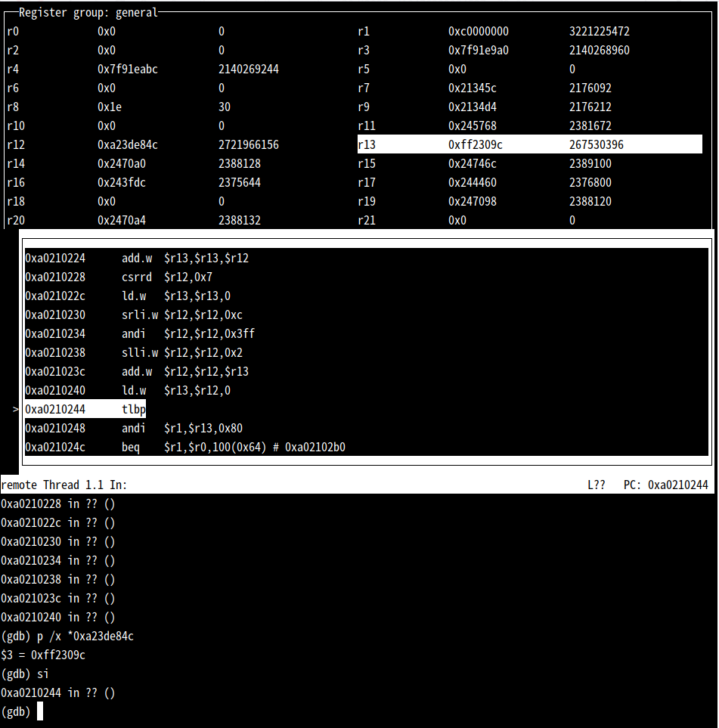Click r17 hex value 0x244460
The height and width of the screenshot is (728, 719).
click(472, 182)
